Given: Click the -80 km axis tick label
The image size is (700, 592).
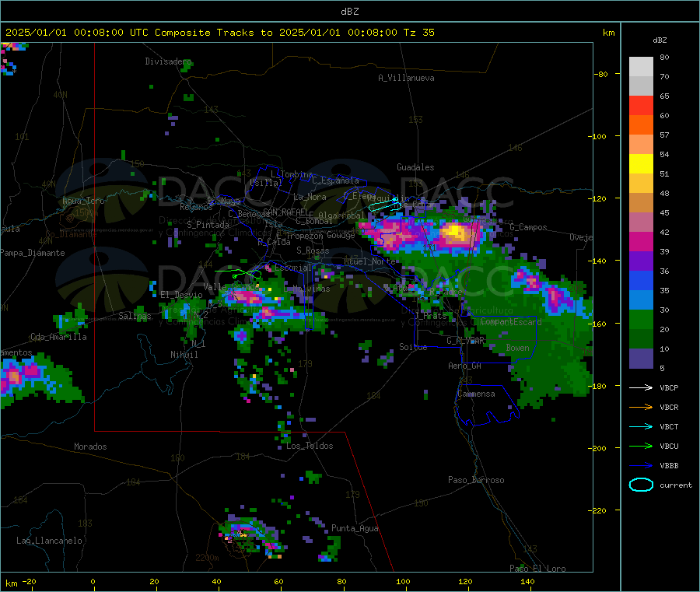Looking at the screenshot, I should pos(600,74).
